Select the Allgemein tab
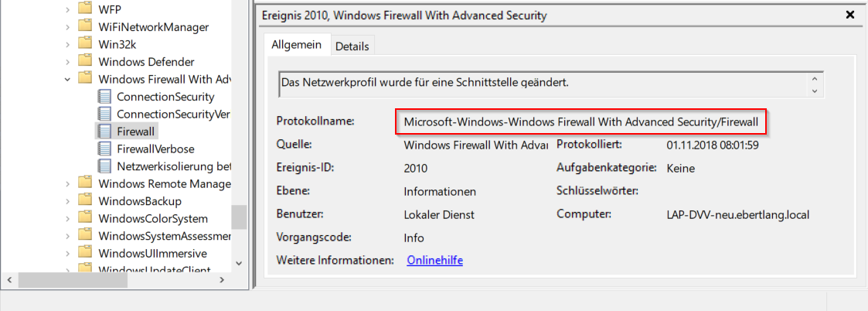Image resolution: width=868 pixels, height=311 pixels. (296, 46)
